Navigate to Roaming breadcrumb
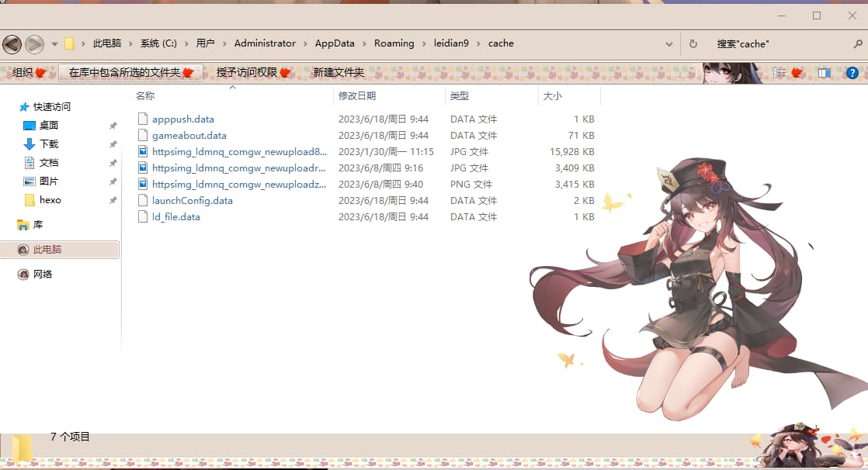Screen dimensions: 868x470 394,43
